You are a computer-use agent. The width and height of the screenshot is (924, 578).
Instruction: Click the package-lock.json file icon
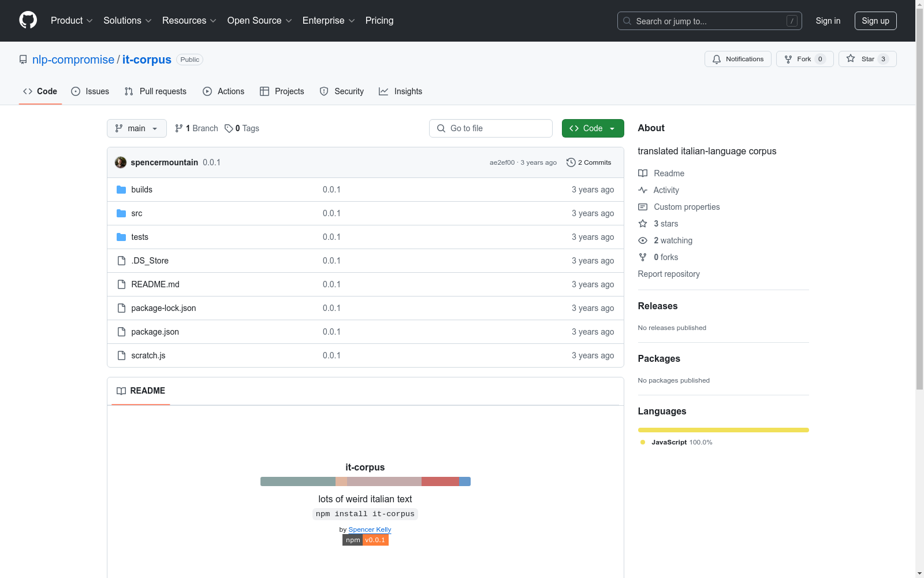(121, 308)
